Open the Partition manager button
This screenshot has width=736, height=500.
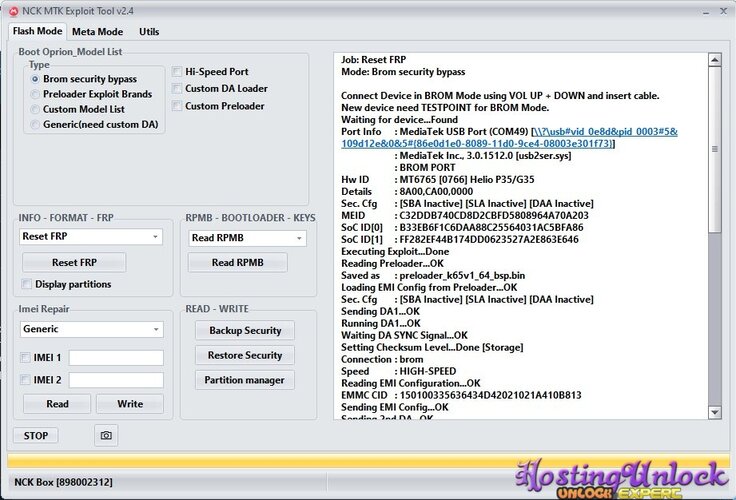(245, 380)
